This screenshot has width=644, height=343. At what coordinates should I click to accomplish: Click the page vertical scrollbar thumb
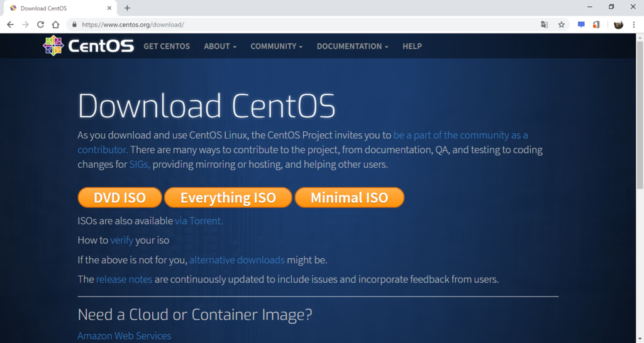pos(640,115)
